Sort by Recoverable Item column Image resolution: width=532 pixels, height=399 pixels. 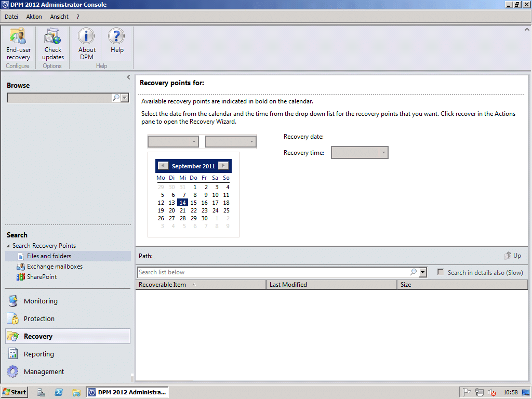(x=201, y=285)
